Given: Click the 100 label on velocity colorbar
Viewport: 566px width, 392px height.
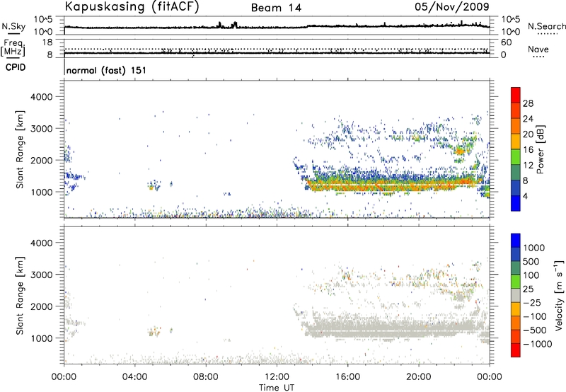Looking at the screenshot, I should click(531, 275).
